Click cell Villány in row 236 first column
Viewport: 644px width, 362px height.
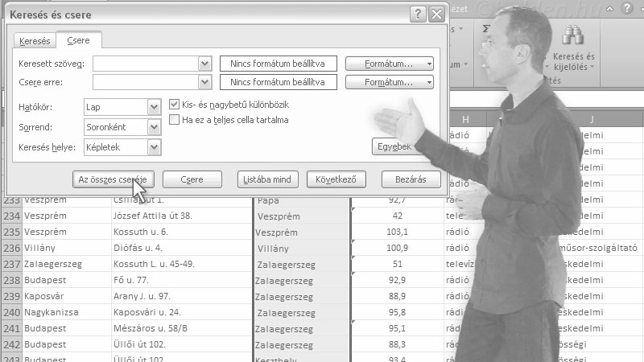point(67,248)
